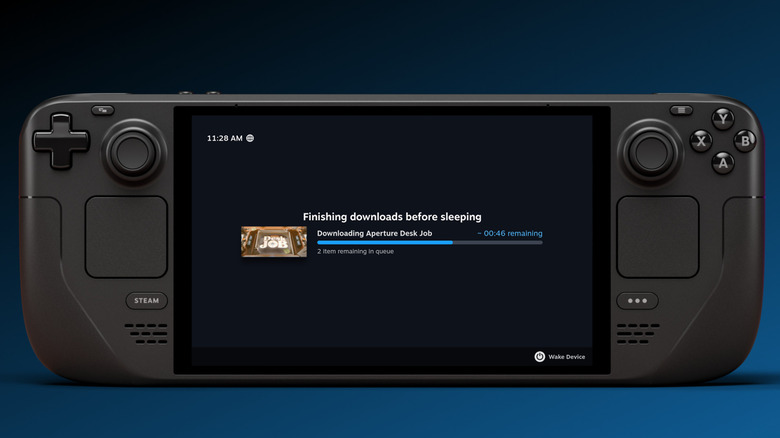Click the View button above left stick
780x438 pixels.
coord(103,110)
